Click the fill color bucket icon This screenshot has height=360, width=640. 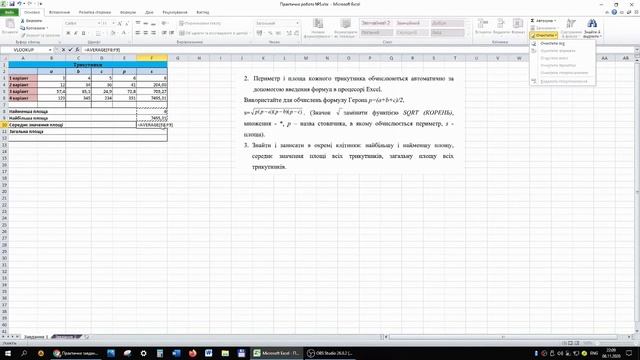[x=113, y=33]
